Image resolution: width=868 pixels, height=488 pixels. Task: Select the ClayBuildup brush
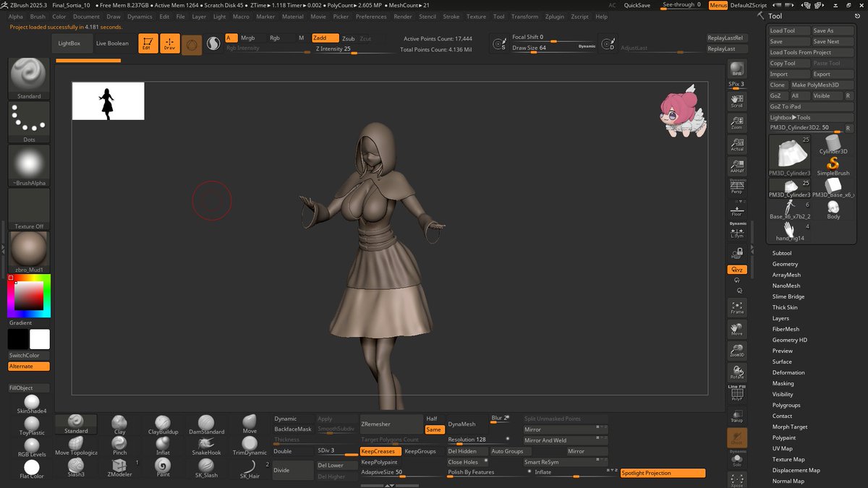pos(163,424)
